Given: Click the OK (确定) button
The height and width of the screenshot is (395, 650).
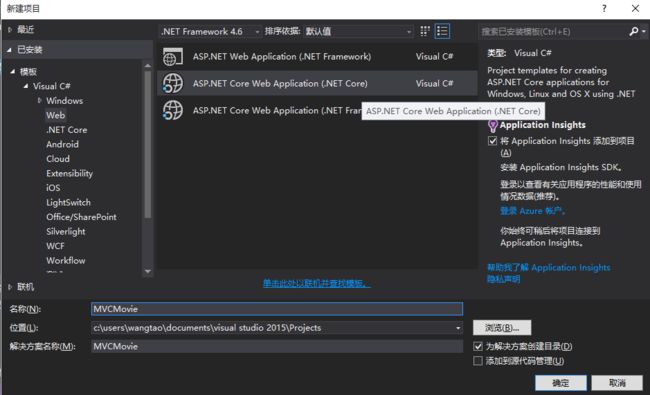Looking at the screenshot, I should click(x=560, y=383).
